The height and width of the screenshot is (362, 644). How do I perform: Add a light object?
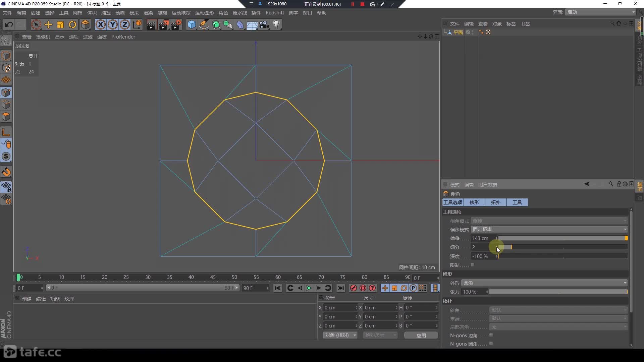pyautogui.click(x=276, y=24)
